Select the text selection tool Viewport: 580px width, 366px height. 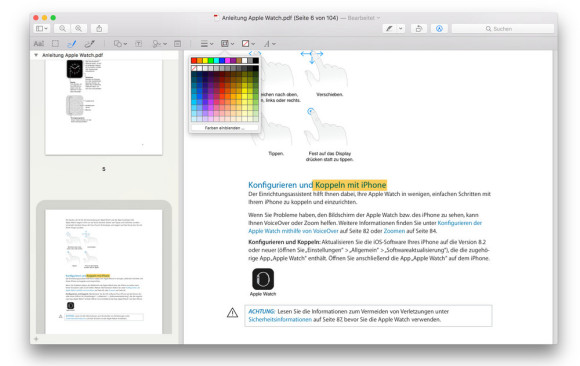pyautogui.click(x=39, y=44)
